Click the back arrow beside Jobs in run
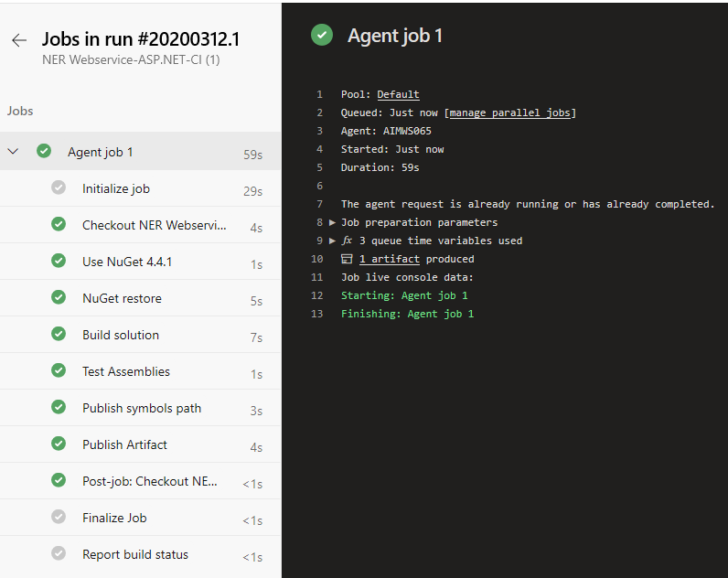The width and height of the screenshot is (728, 578). [19, 40]
